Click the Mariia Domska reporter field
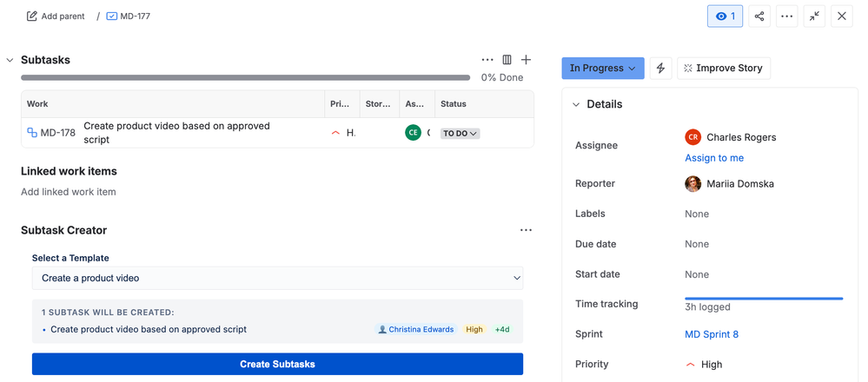The height and width of the screenshot is (382, 868). (730, 183)
